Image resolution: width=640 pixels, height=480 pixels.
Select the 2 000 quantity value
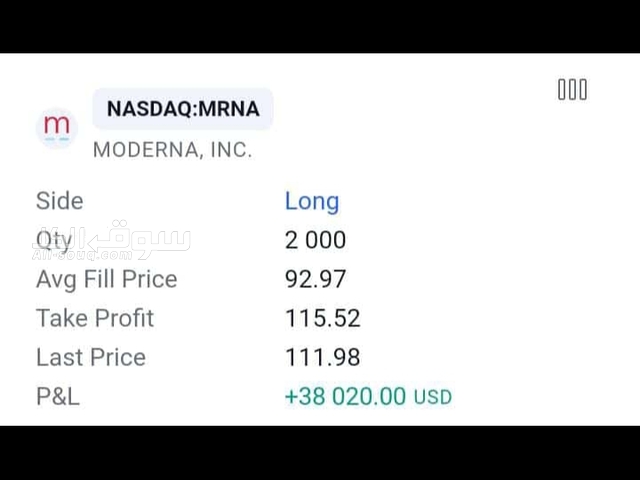coord(315,240)
